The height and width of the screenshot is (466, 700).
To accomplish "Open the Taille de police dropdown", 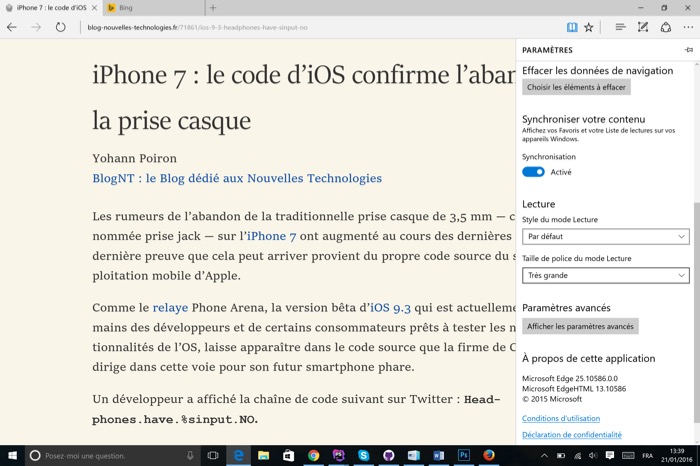I will coord(605,275).
